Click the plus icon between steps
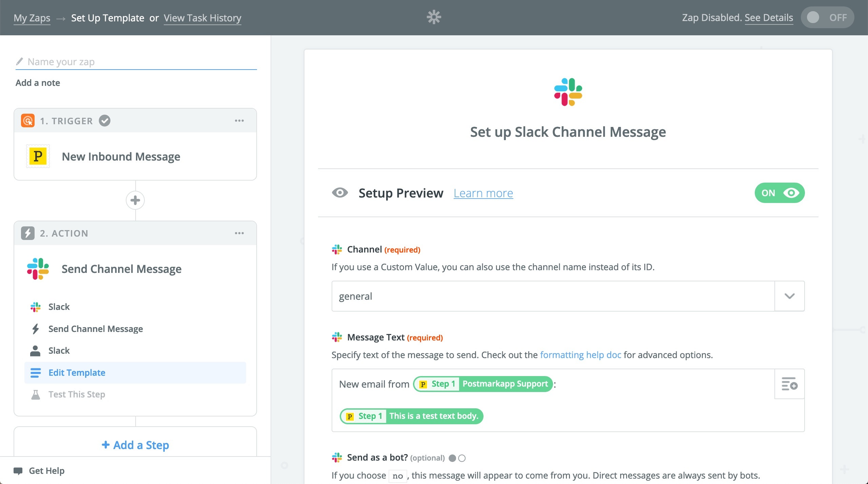The image size is (868, 484). (135, 200)
